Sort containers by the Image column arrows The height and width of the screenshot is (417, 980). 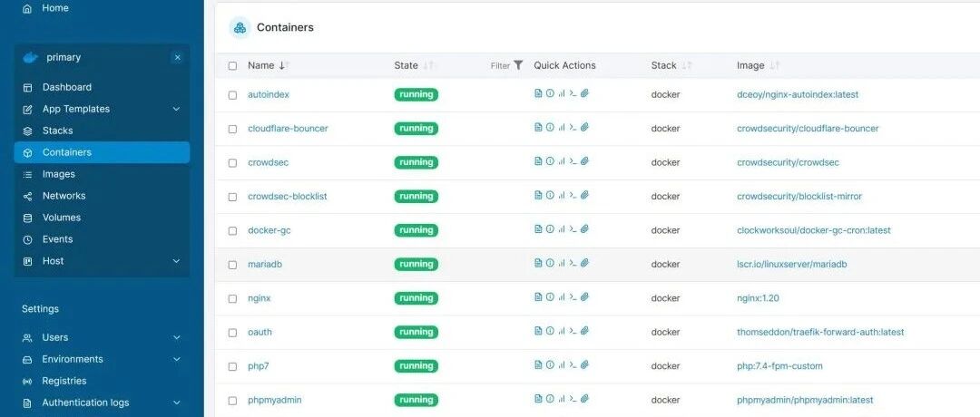click(774, 65)
